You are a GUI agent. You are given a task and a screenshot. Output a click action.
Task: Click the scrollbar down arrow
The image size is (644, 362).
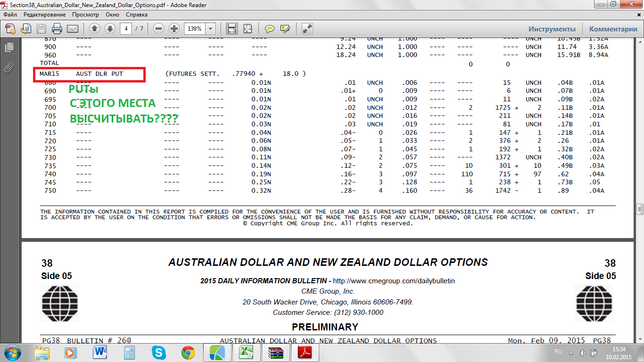pos(640,338)
